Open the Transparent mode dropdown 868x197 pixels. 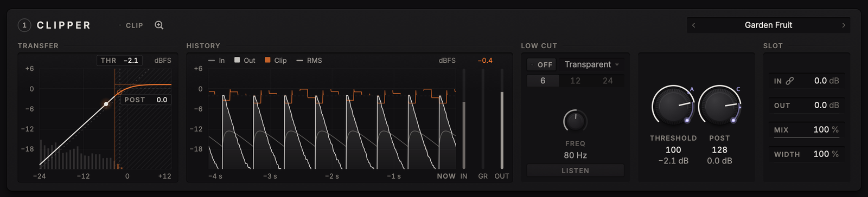click(591, 64)
